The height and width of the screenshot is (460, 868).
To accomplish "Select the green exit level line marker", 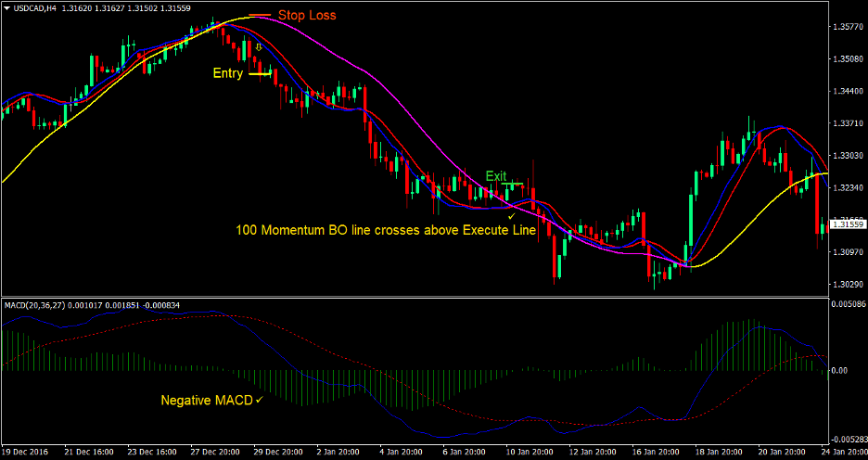I will tap(512, 184).
